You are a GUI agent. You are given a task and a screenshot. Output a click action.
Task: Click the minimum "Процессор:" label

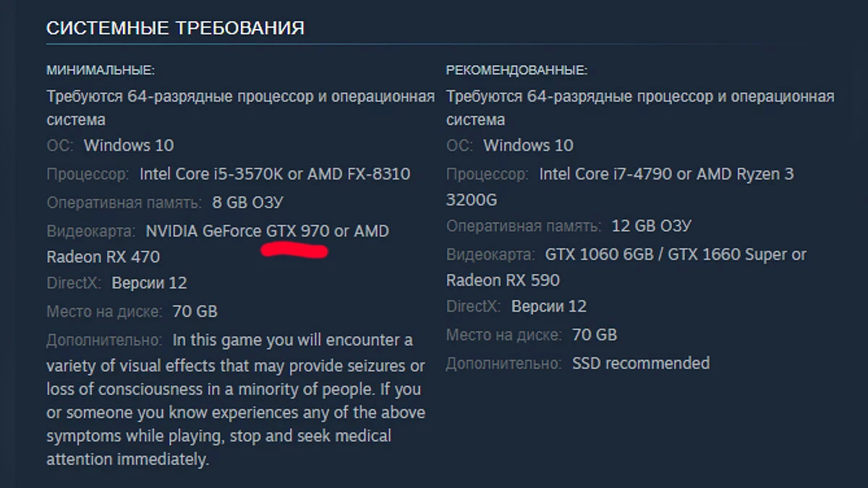88,174
